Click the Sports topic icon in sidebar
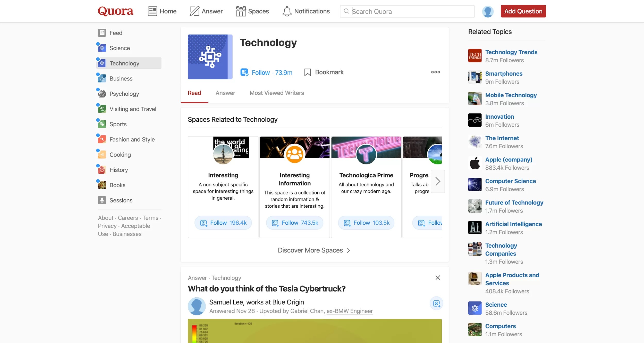This screenshot has height=343, width=644. 102,124
